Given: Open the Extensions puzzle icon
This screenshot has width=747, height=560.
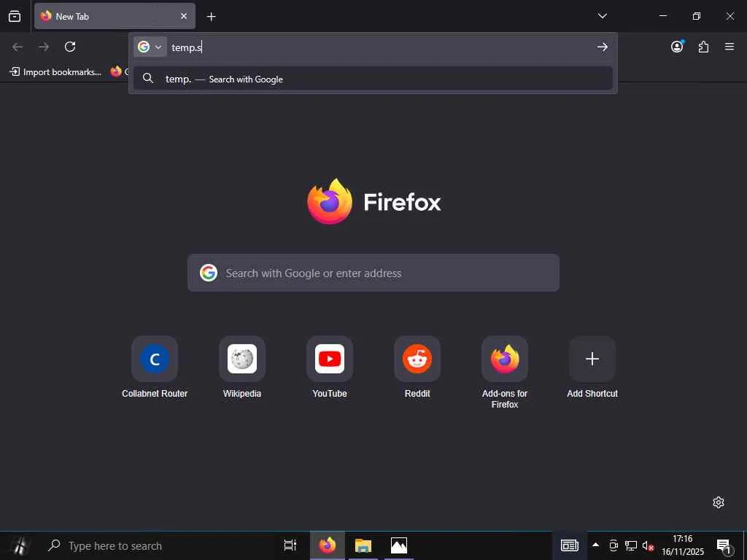Looking at the screenshot, I should 703,47.
